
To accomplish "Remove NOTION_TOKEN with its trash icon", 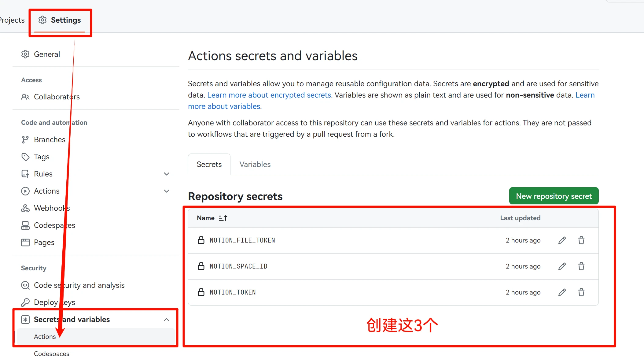I will coord(581,292).
